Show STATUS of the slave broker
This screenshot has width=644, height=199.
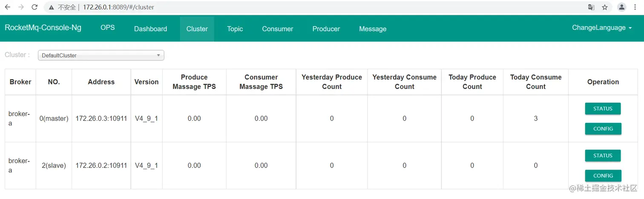(603, 156)
